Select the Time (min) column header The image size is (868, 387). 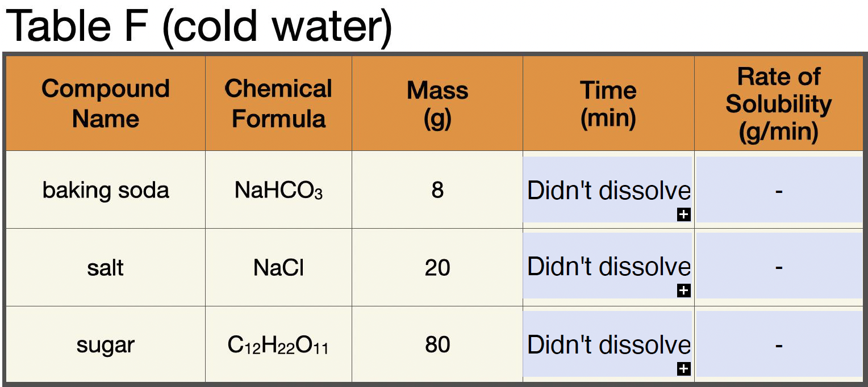pyautogui.click(x=608, y=103)
